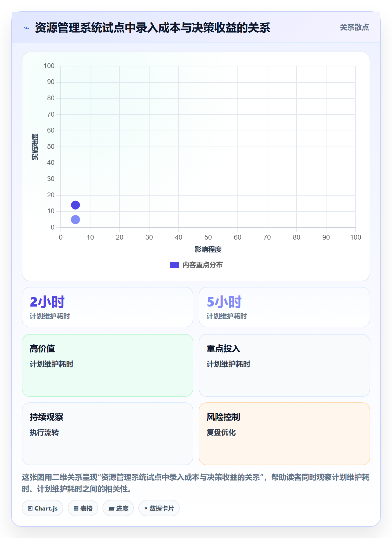
Task: Open the 重点投入 quadrant card
Action: [284, 365]
